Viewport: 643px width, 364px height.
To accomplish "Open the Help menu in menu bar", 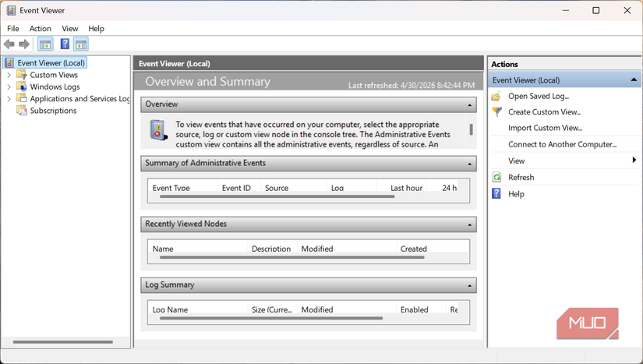I will (96, 29).
